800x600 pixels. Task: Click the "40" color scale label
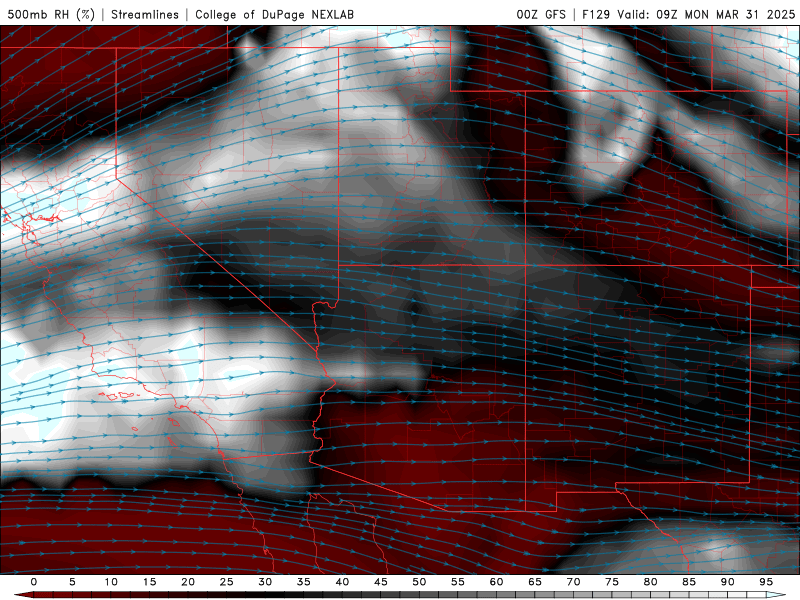click(342, 582)
